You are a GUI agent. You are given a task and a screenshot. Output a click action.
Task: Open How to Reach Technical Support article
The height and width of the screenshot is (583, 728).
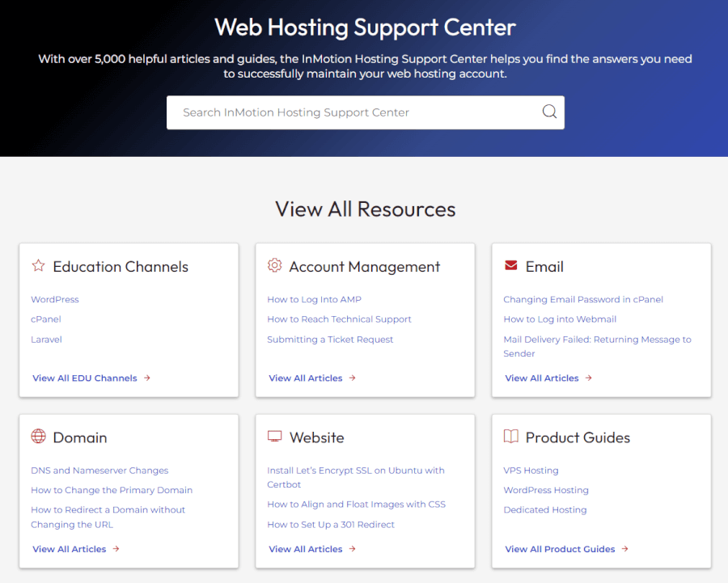340,319
